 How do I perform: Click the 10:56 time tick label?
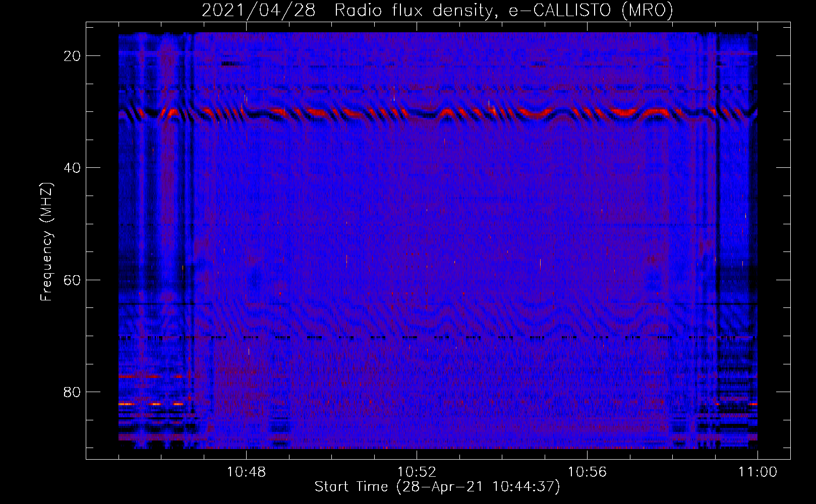point(587,472)
